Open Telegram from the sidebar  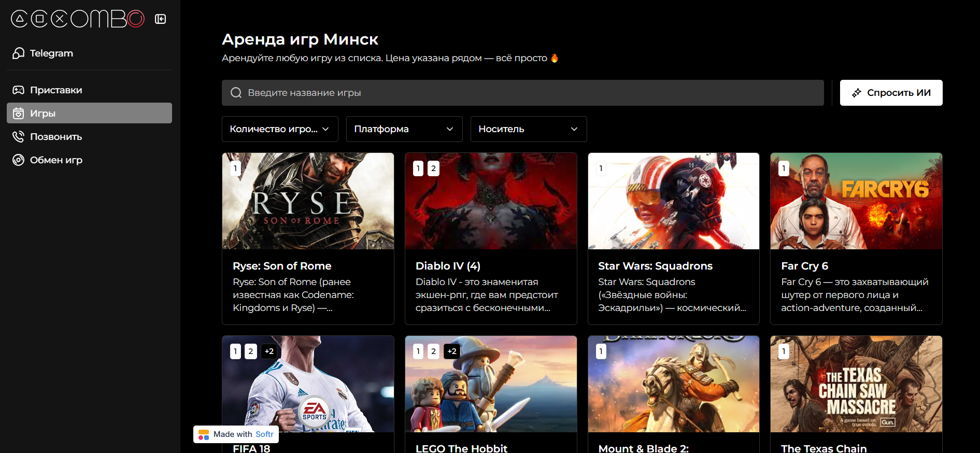[89, 53]
